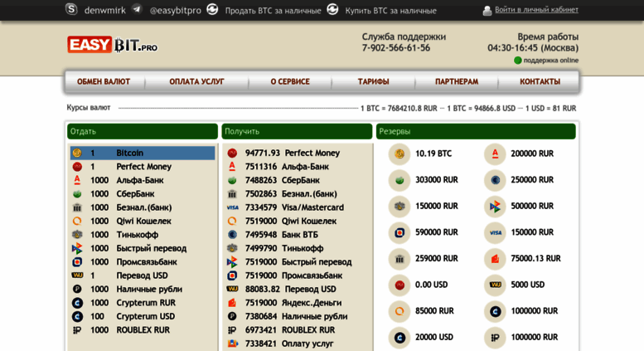The width and height of the screenshot is (644, 351).
Task: Click the Alfa-Bank icon in the Отдать list
Action: point(77,180)
